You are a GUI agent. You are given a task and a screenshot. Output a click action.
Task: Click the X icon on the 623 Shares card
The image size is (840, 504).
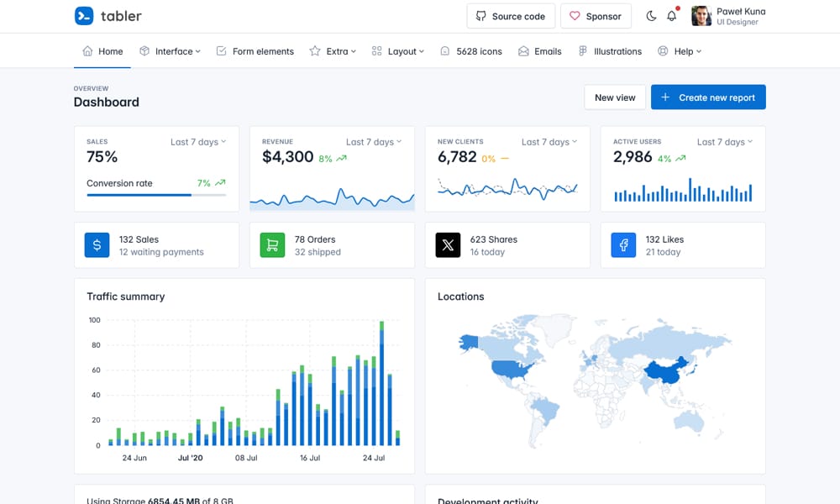[x=448, y=244]
